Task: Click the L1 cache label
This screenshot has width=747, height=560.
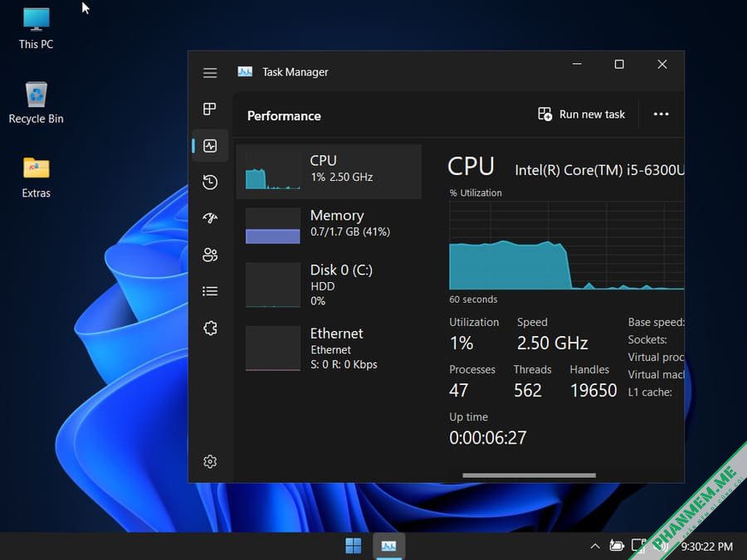Action: pyautogui.click(x=650, y=392)
